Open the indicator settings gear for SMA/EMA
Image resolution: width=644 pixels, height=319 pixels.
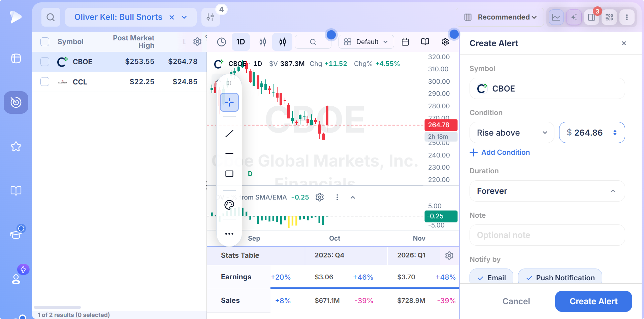[320, 197]
